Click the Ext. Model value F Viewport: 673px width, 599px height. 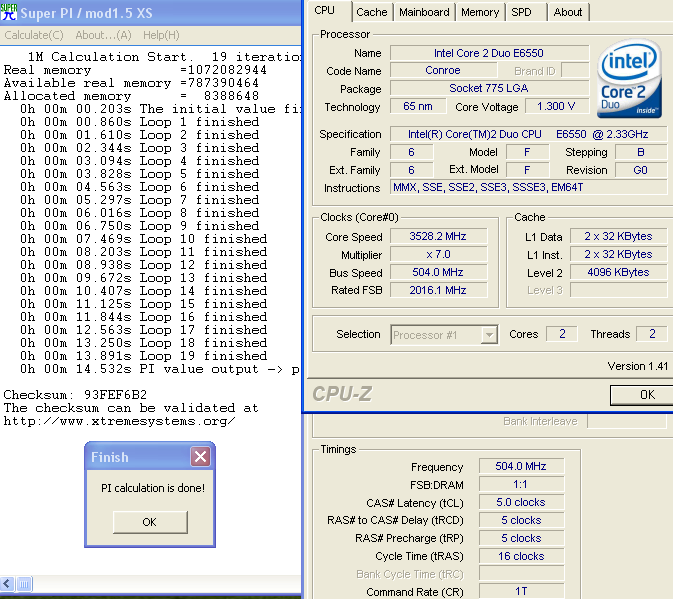click(x=527, y=170)
